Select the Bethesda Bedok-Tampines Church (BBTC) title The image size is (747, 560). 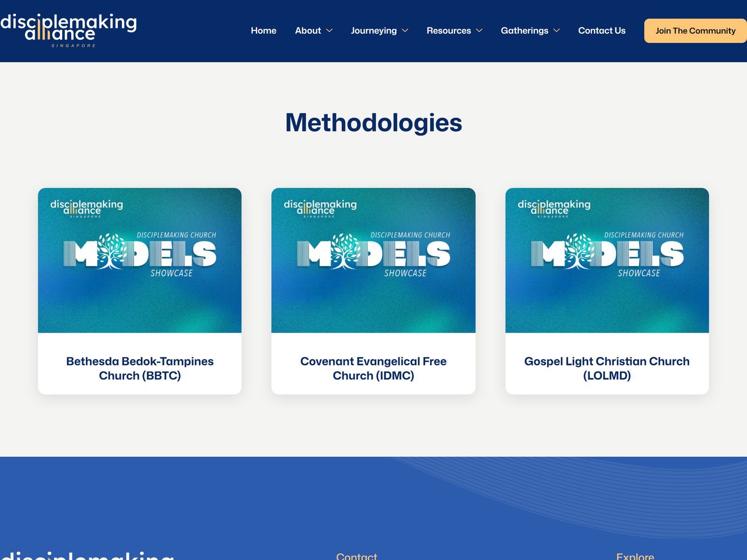pyautogui.click(x=140, y=368)
